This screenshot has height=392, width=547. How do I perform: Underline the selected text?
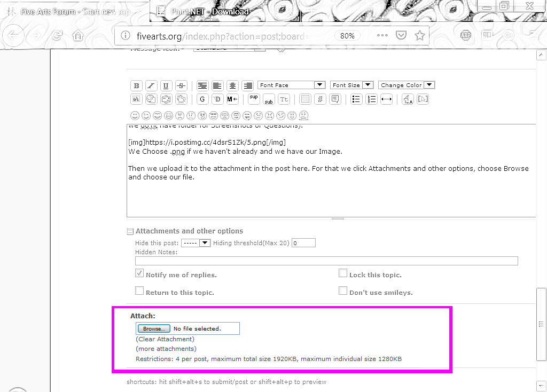(166, 85)
